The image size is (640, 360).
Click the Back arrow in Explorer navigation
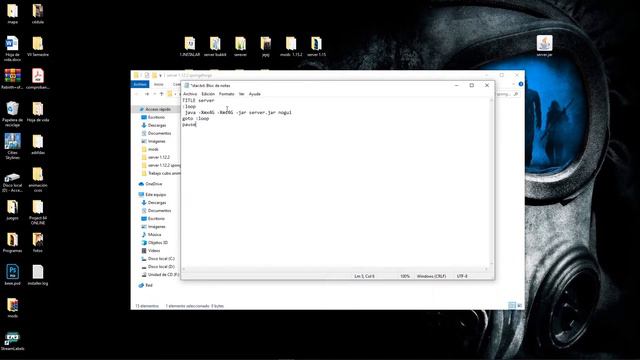click(x=137, y=94)
